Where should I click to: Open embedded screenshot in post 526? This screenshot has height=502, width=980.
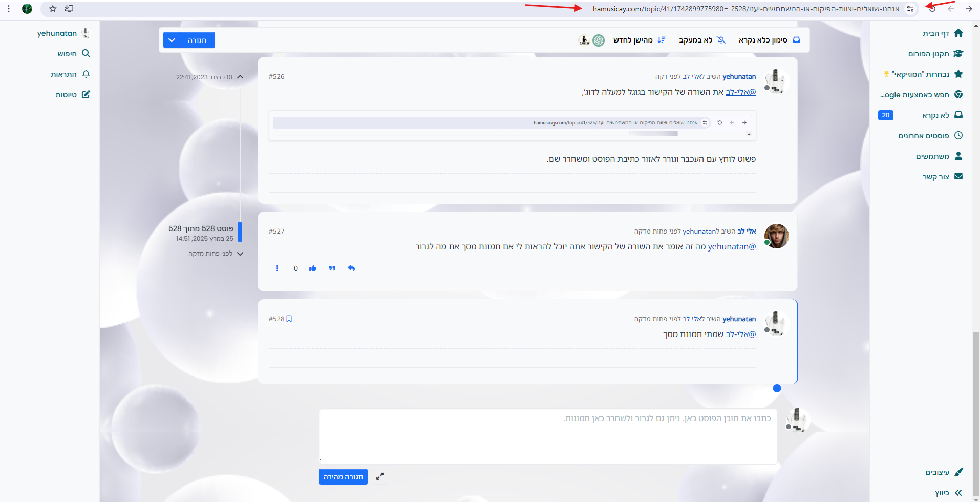click(x=512, y=126)
